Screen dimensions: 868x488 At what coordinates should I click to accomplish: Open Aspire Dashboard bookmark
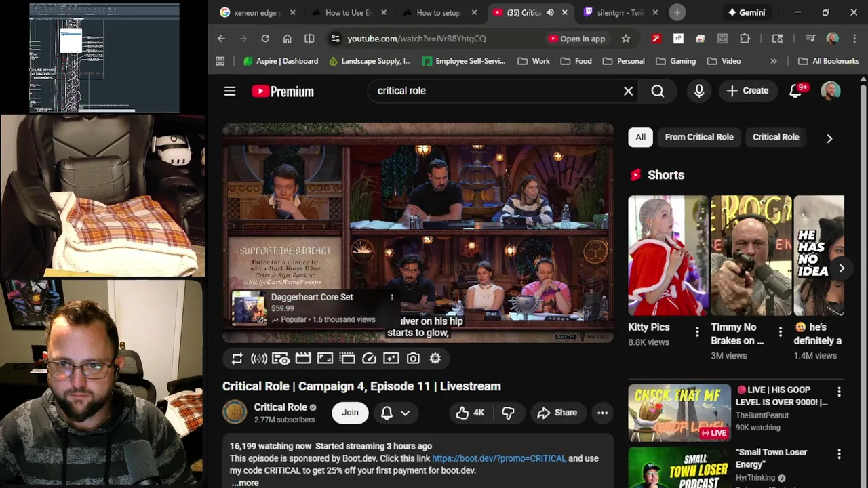281,61
